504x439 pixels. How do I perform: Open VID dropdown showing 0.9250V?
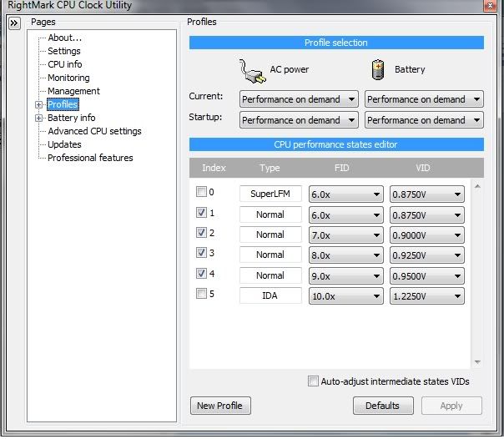tap(427, 255)
